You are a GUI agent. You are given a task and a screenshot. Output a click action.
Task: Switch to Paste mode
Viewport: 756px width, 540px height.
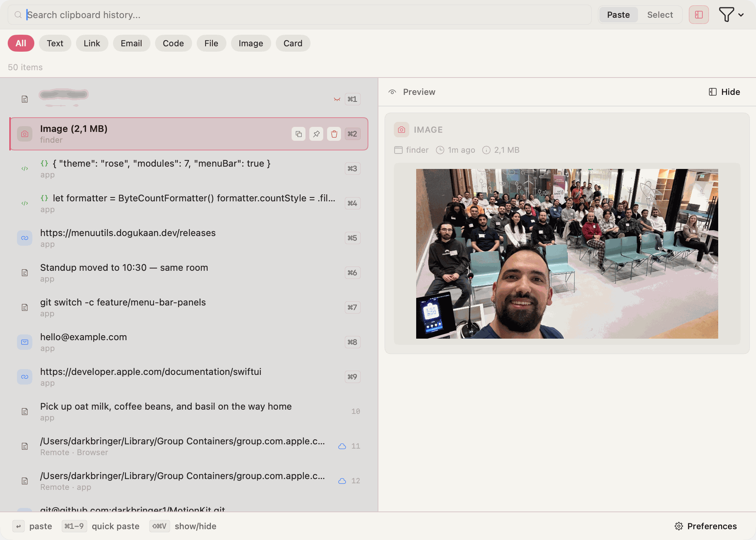pos(618,15)
